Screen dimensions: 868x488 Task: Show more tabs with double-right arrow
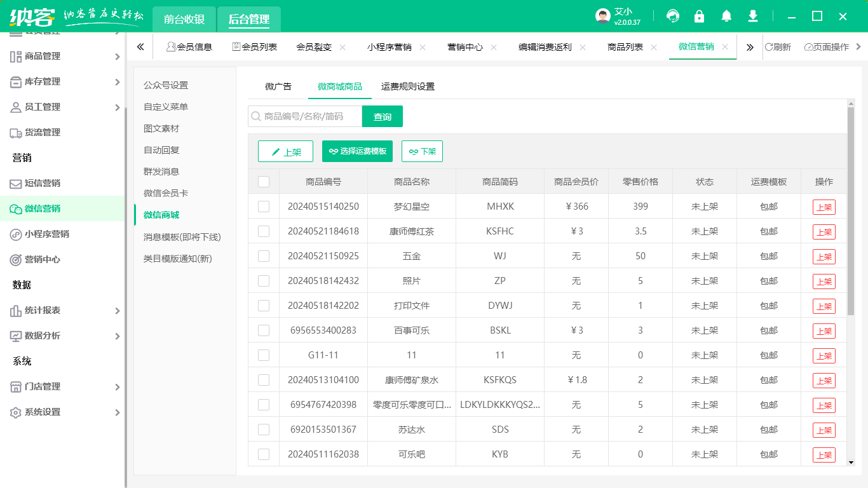click(750, 47)
